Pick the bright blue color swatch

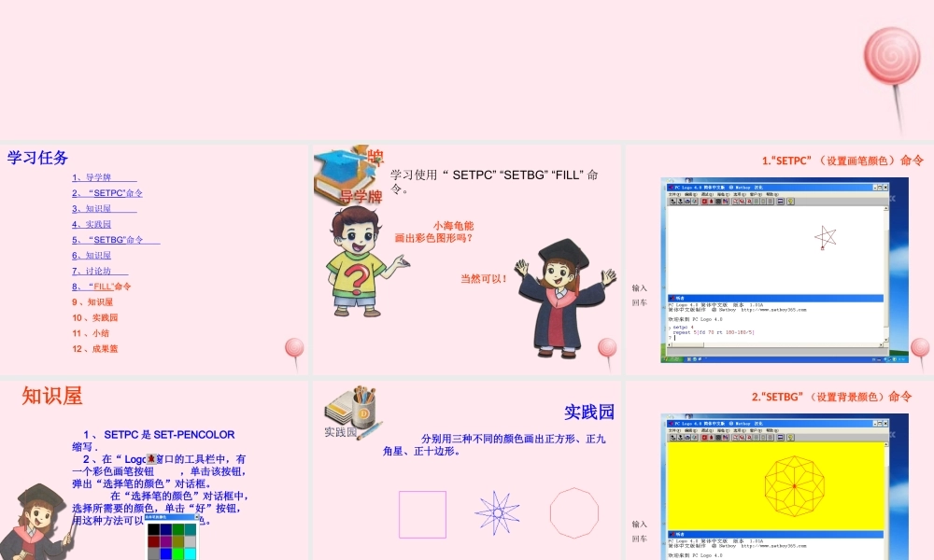tap(165, 554)
